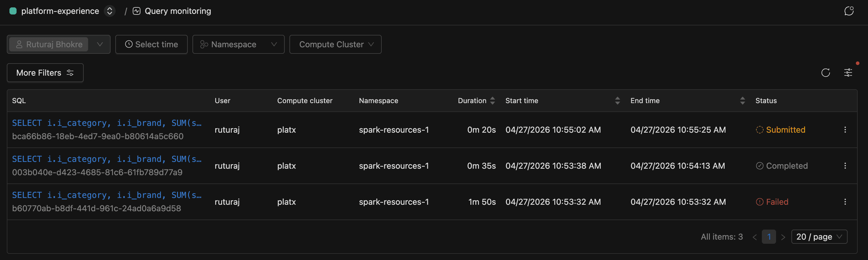Toggle sorting on Start time column

pos(617,101)
